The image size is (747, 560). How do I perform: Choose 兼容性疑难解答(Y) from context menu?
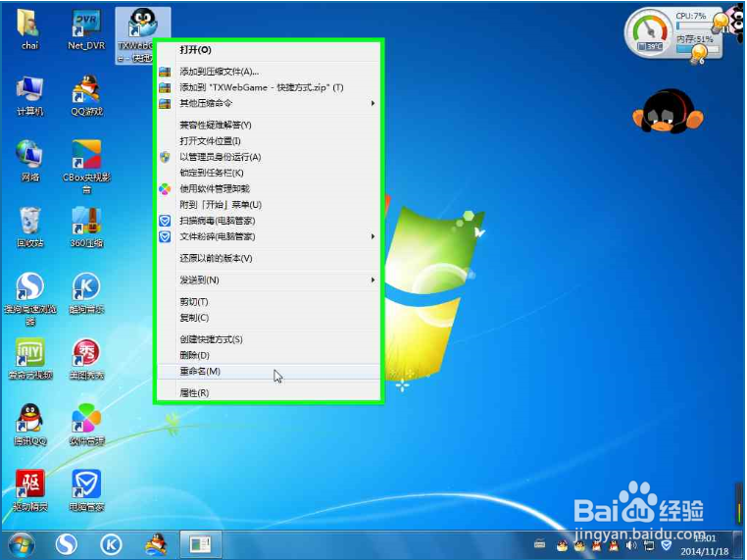pyautogui.click(x=269, y=125)
